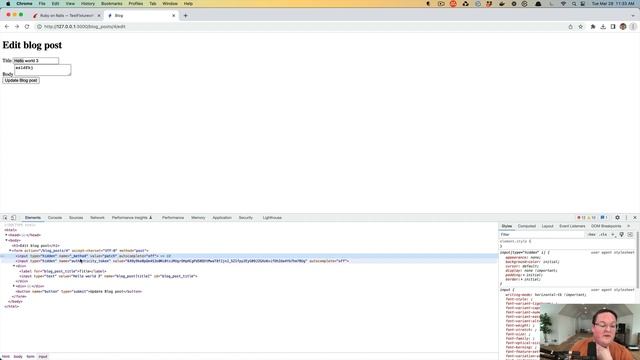Image resolution: width=640 pixels, height=360 pixels.
Task: Open the Chrome View menu
Action: 70,4
